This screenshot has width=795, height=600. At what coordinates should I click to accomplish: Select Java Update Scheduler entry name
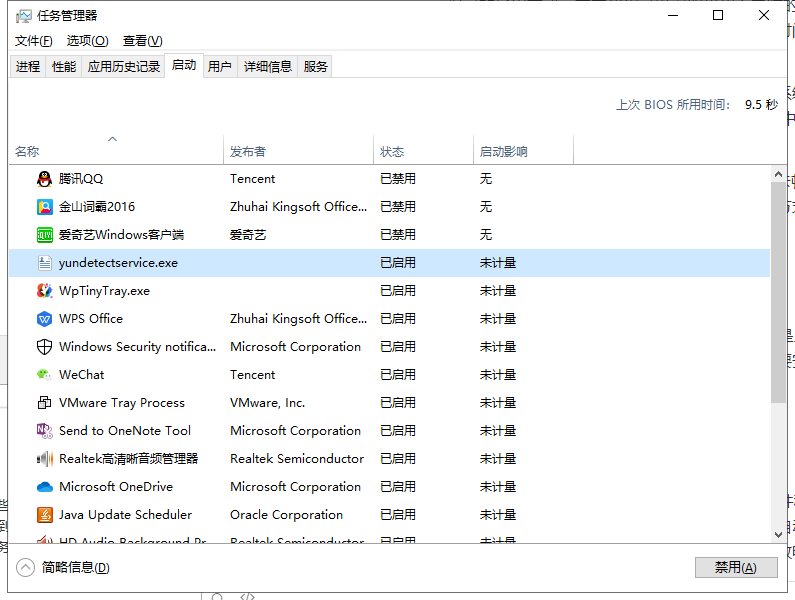[125, 515]
